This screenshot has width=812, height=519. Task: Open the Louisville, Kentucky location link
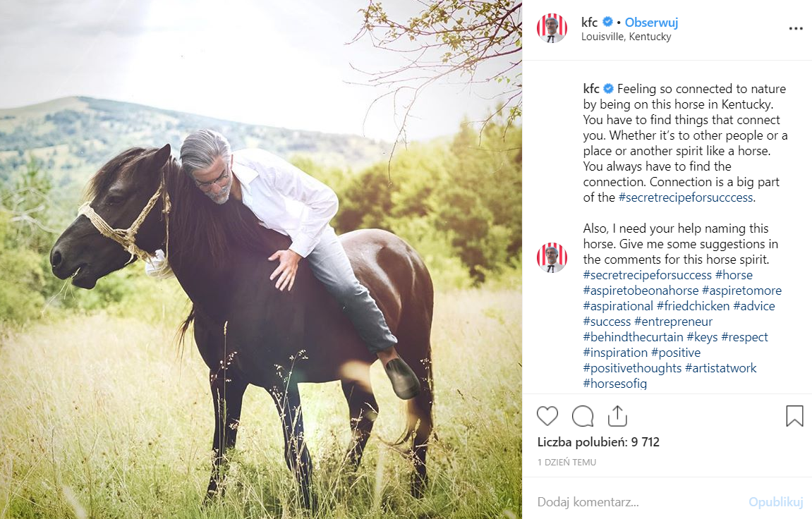coord(626,37)
